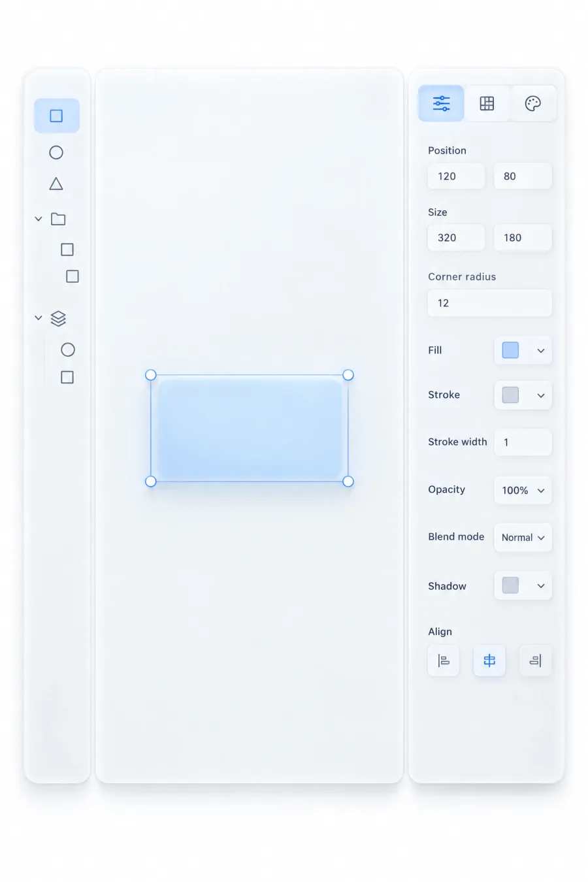Select the Rectangle tool
The height and width of the screenshot is (882, 588).
(57, 116)
